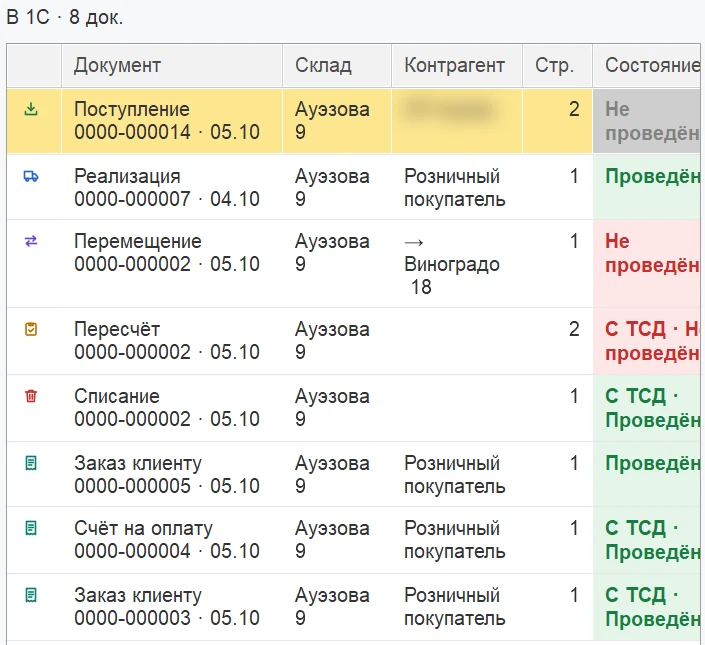
Task: Select Пересчёт 0000-000002 document
Action: click(167, 340)
